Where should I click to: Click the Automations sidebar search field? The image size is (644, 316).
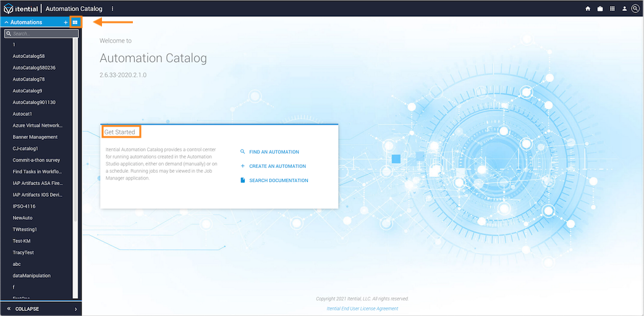click(x=41, y=34)
